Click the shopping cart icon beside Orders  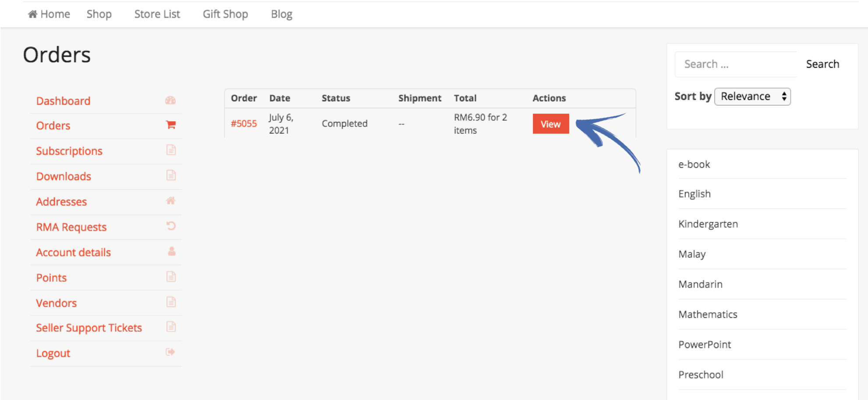(170, 125)
